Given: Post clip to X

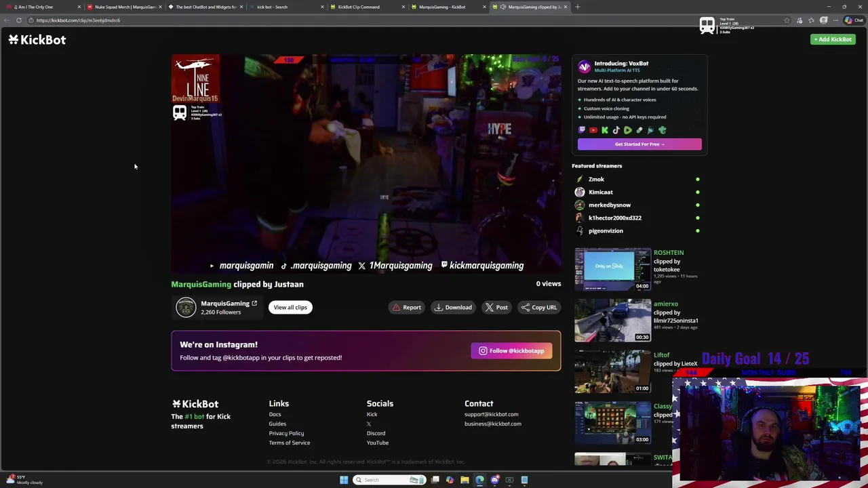Looking at the screenshot, I should point(496,308).
